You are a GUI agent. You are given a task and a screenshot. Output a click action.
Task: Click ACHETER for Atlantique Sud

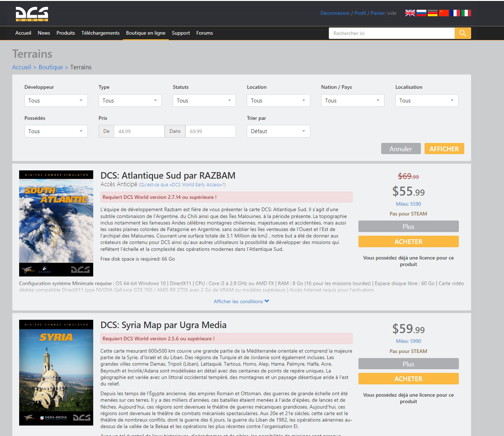point(408,241)
